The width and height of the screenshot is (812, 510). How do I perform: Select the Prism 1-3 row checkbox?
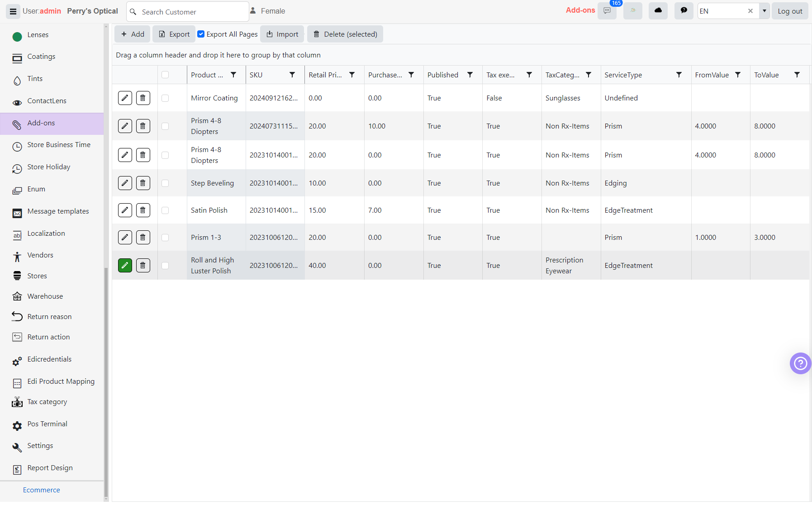click(x=165, y=237)
